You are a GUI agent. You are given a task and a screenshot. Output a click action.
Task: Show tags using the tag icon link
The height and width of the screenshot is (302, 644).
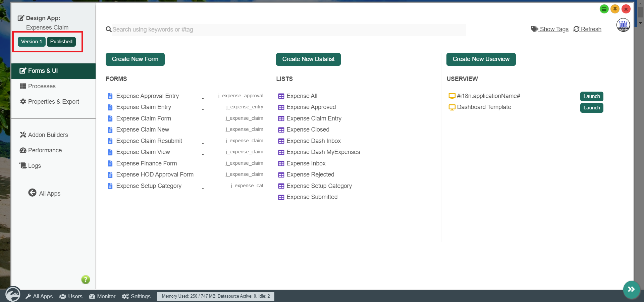[x=550, y=29]
